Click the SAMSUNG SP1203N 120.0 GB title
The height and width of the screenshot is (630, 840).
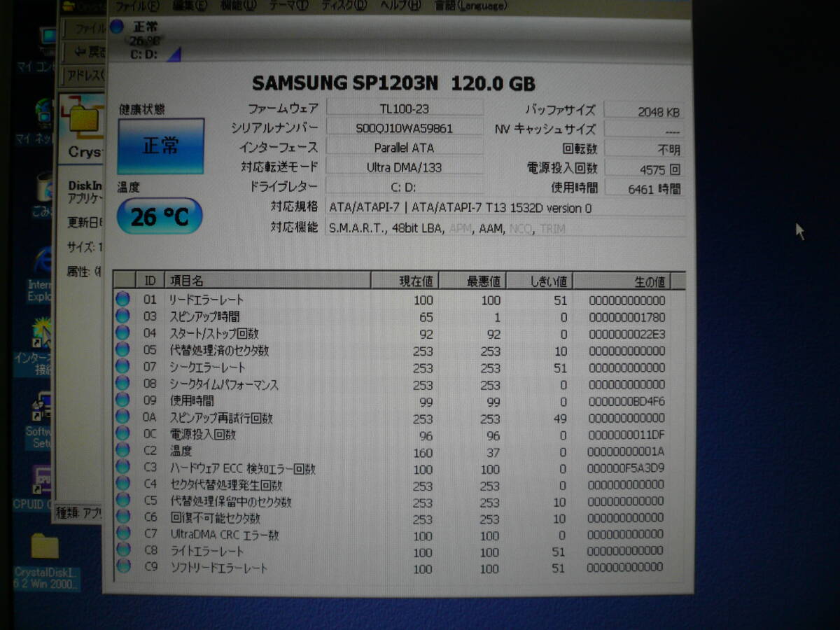click(393, 83)
